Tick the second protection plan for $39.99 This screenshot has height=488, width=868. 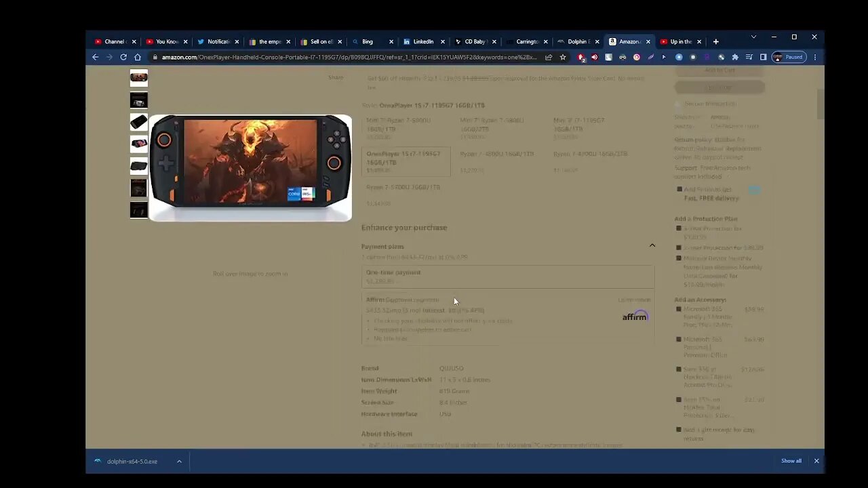coord(679,248)
